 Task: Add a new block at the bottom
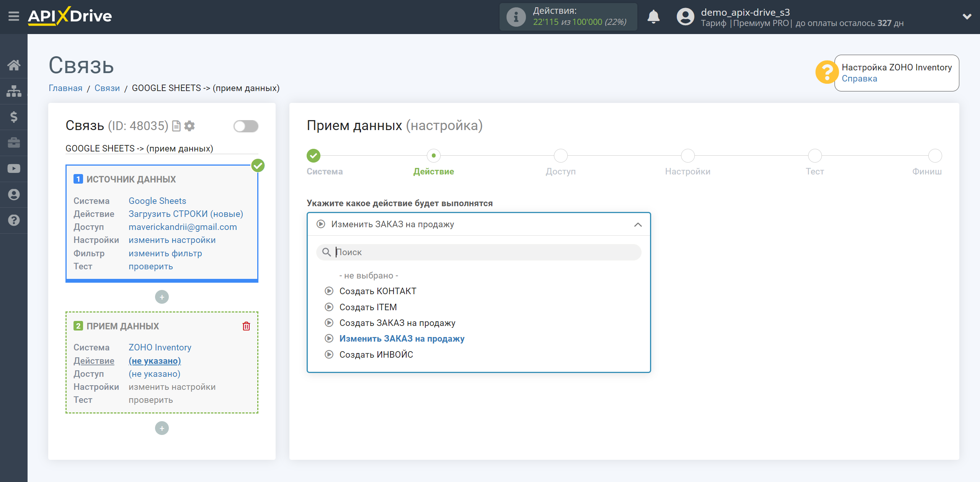click(162, 428)
